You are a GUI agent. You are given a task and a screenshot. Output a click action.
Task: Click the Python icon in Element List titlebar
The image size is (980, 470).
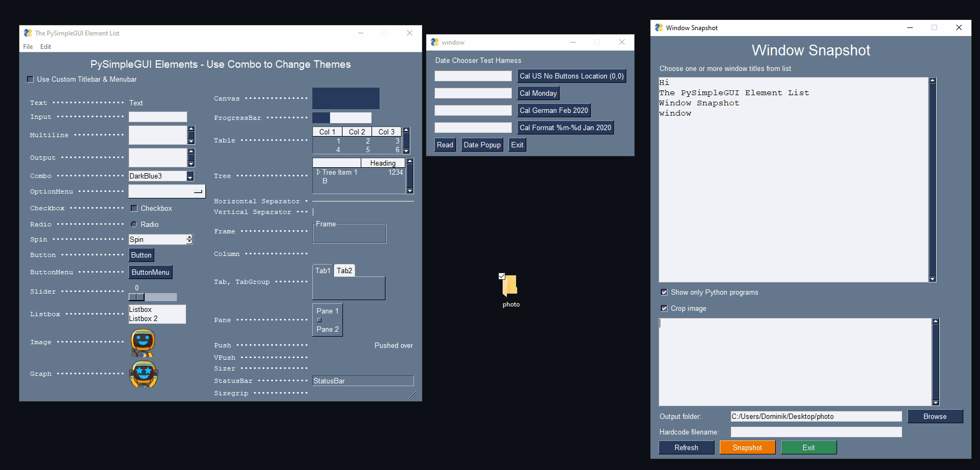click(x=27, y=33)
